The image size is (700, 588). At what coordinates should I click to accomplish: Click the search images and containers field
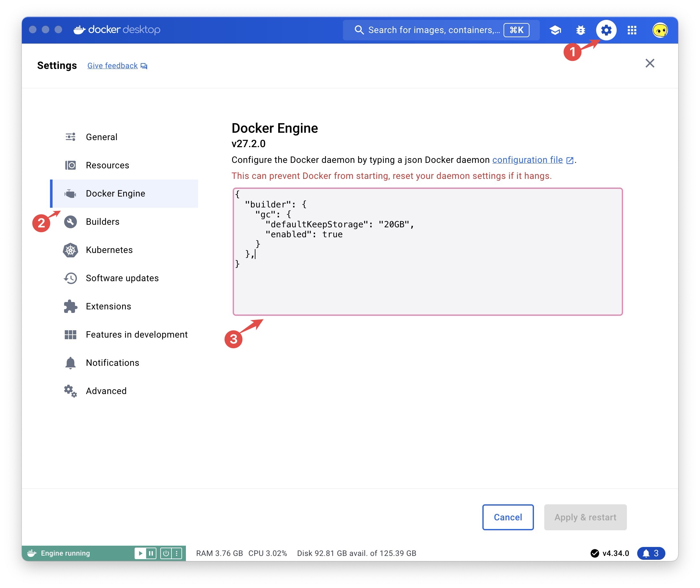pyautogui.click(x=441, y=30)
